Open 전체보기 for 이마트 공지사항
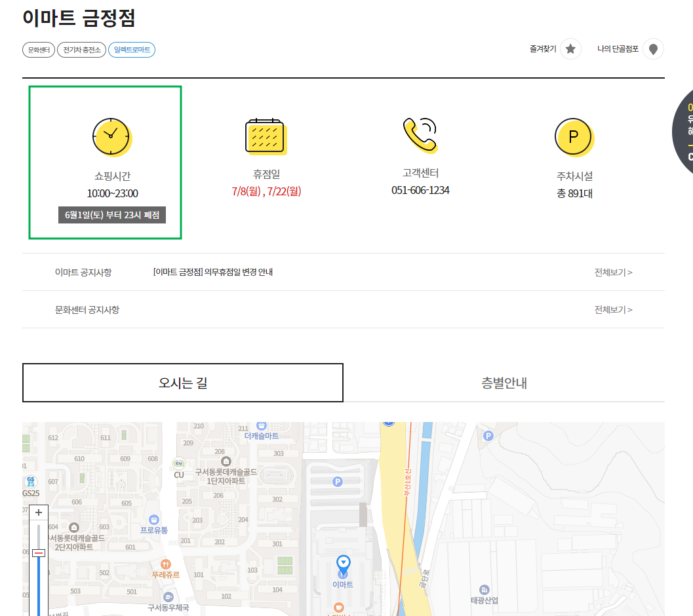Viewport: 693px width, 616px height. pos(613,272)
